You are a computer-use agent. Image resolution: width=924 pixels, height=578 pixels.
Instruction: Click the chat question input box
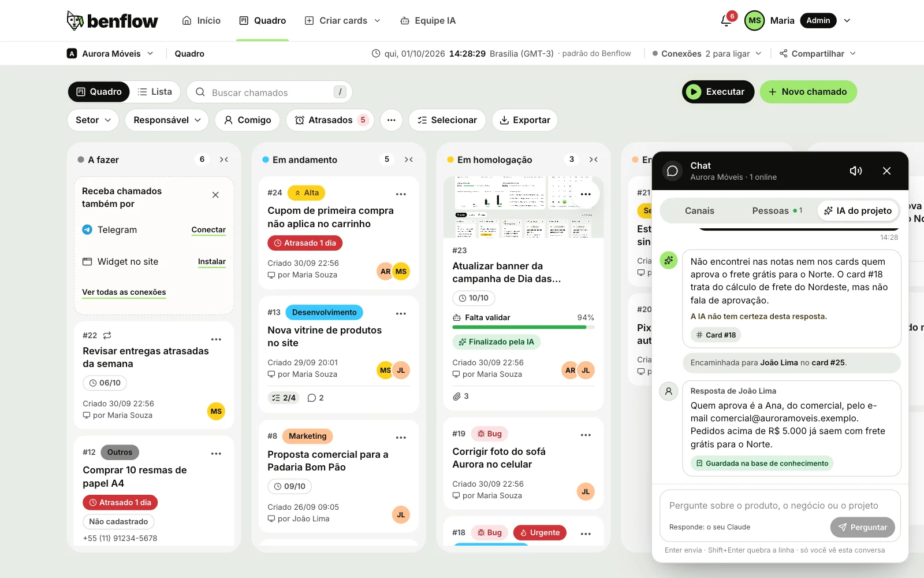[780, 506]
